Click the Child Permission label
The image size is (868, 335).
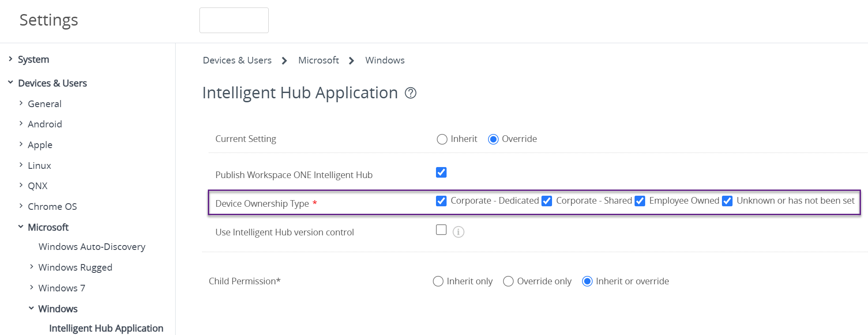pyautogui.click(x=244, y=281)
